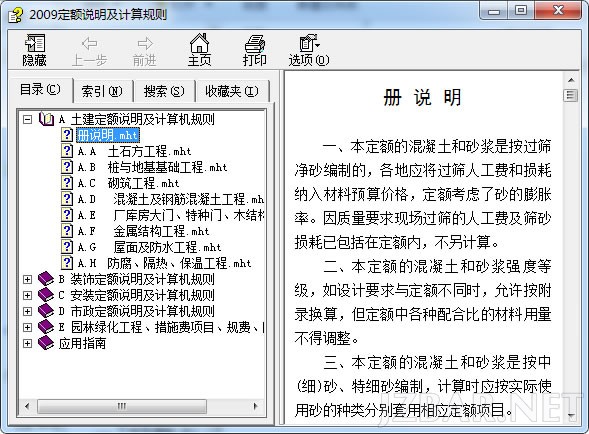Open A.E 厂库房大门、特种门 topic

[x=171, y=215]
